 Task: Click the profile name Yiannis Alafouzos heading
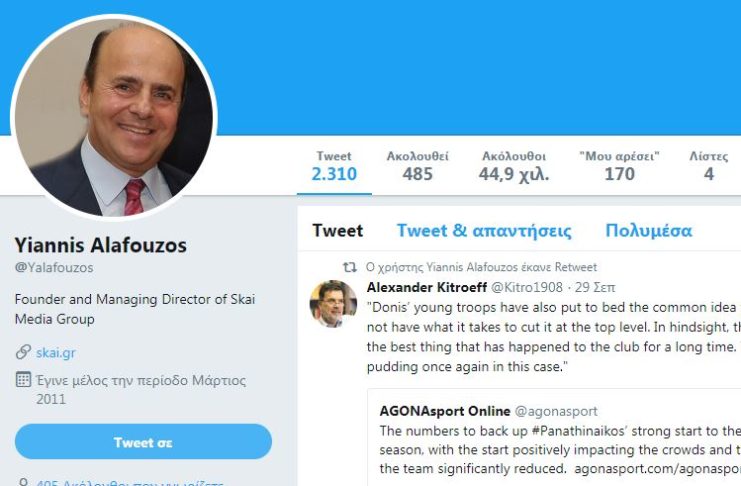click(x=100, y=245)
